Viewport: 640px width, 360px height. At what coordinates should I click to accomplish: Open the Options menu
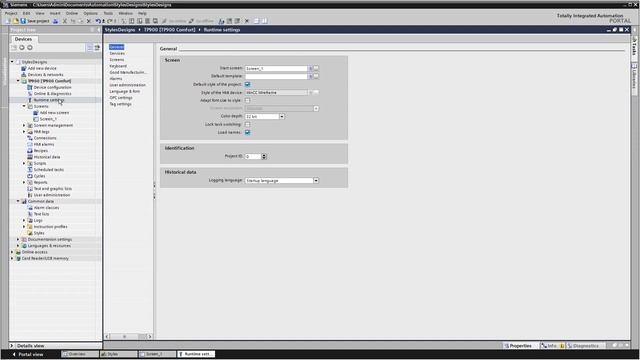tap(91, 13)
